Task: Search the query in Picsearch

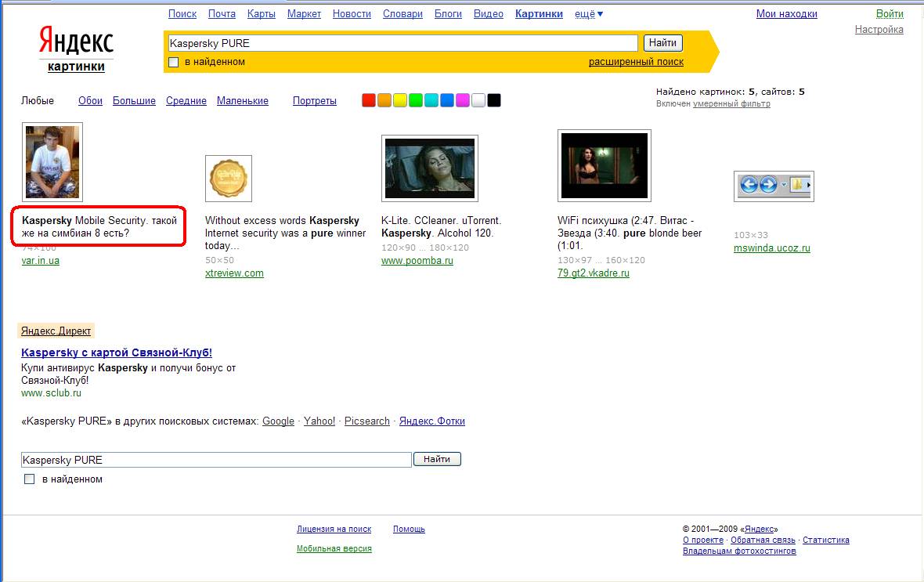Action: (x=367, y=421)
